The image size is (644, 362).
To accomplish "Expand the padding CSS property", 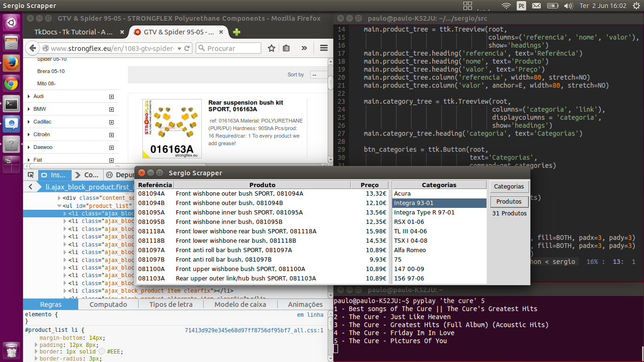I will click(x=36, y=345).
